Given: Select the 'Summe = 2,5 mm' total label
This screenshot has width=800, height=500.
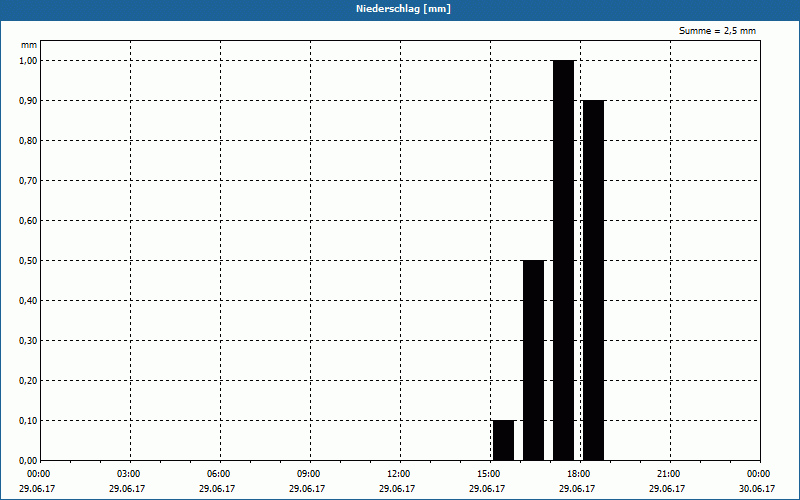Looking at the screenshot, I should (x=717, y=31).
